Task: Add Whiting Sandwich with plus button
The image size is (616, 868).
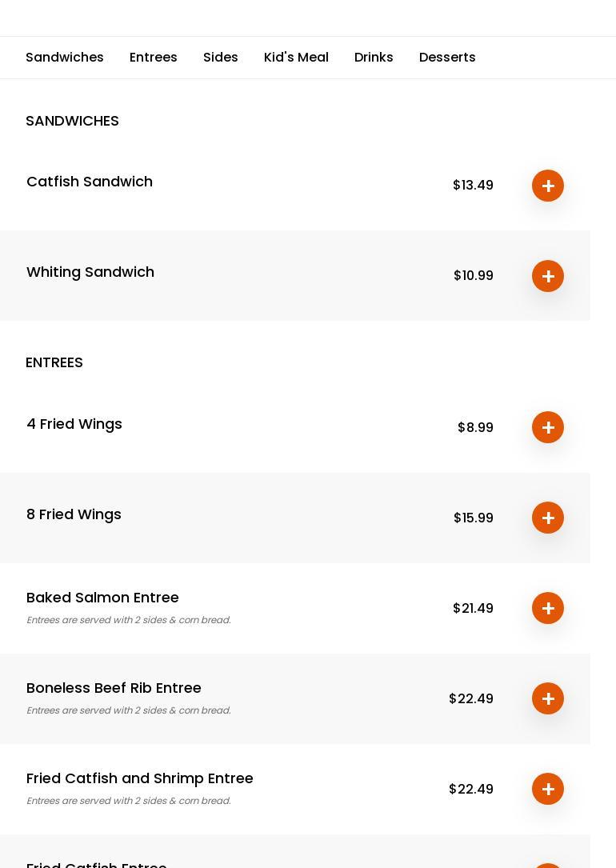Action: click(x=548, y=276)
